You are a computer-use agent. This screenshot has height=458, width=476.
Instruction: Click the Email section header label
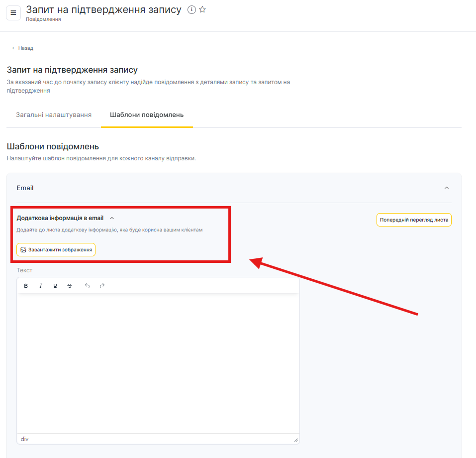25,188
